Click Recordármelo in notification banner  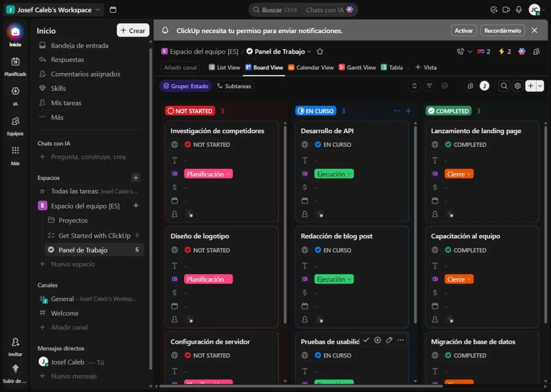503,30
